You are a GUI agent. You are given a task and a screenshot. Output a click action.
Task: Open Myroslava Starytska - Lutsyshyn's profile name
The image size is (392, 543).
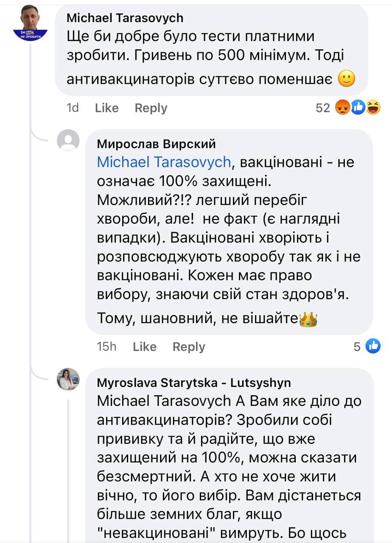(x=194, y=383)
